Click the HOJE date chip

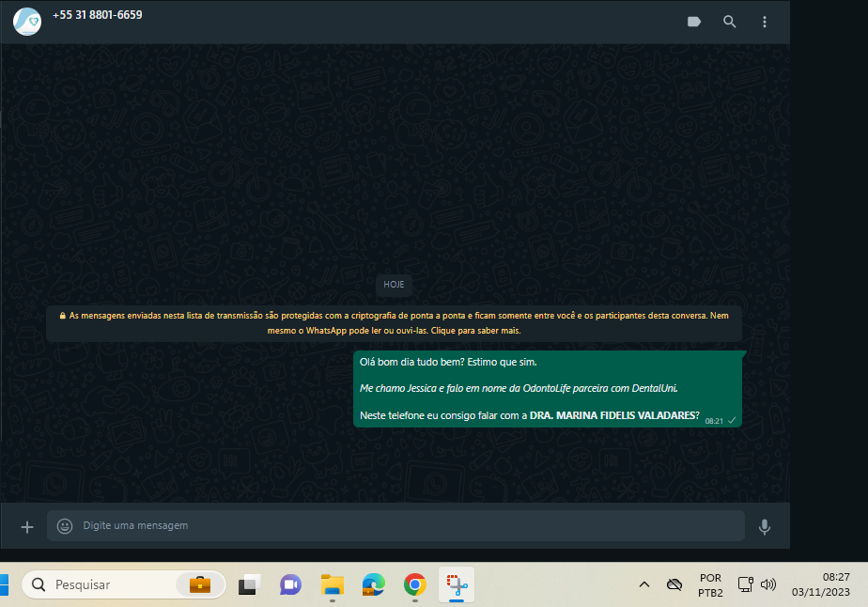395,285
